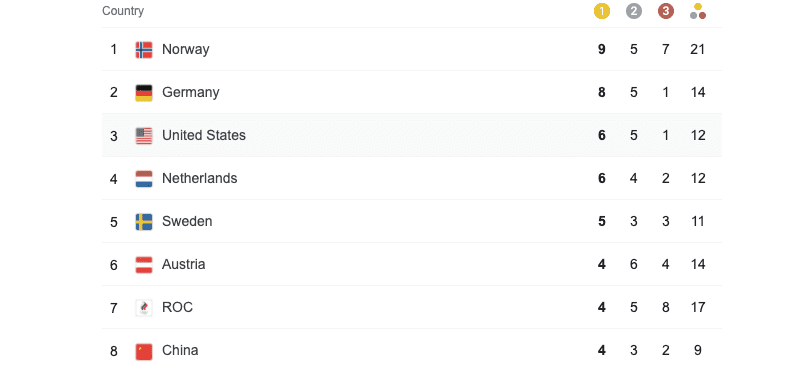Click Germany's gold count of 8
Viewport: 793px width, 370px height.
[601, 92]
